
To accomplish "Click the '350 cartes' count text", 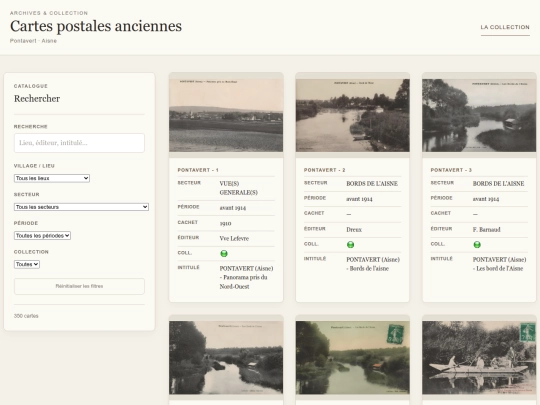I will pos(26,316).
